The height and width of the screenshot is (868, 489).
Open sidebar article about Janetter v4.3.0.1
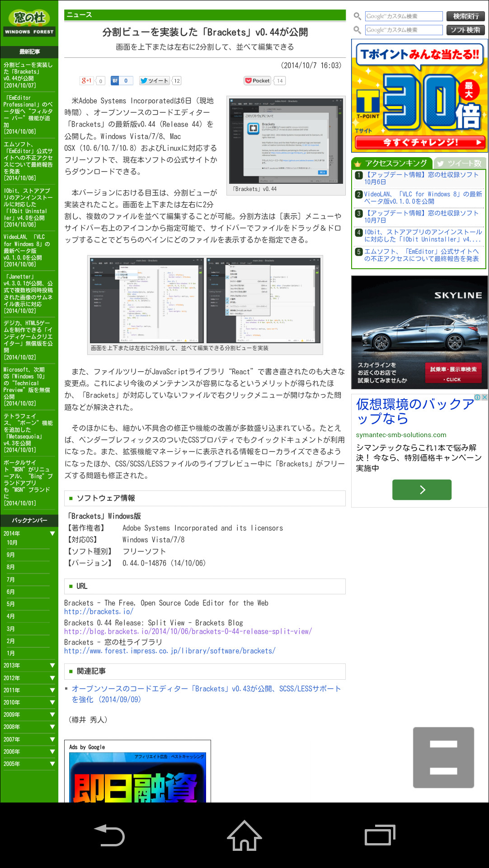(x=28, y=294)
